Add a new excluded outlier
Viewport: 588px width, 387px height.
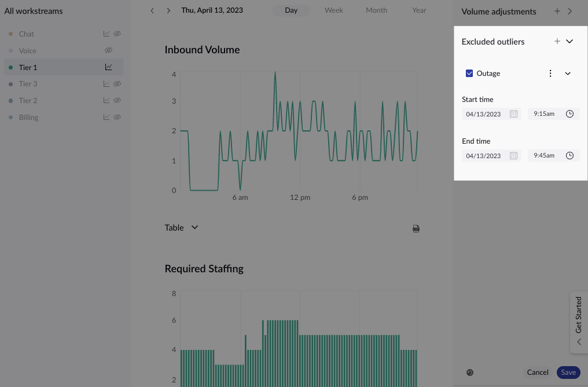557,42
